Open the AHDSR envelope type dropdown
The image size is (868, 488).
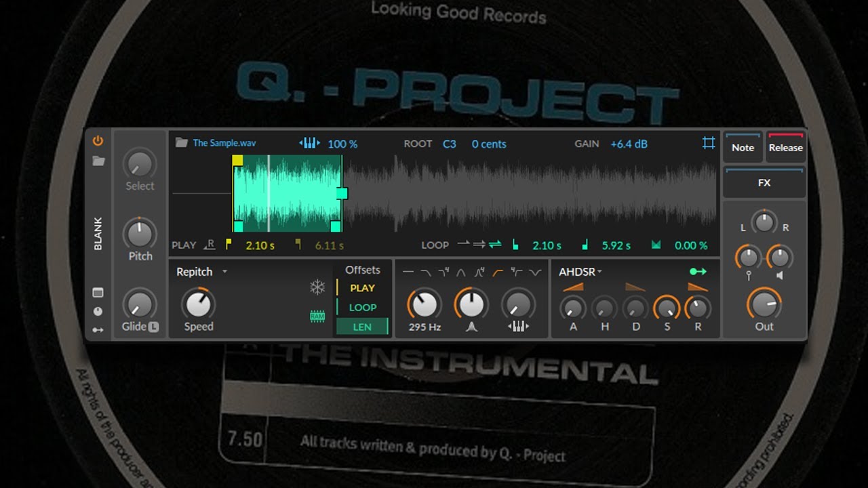580,272
